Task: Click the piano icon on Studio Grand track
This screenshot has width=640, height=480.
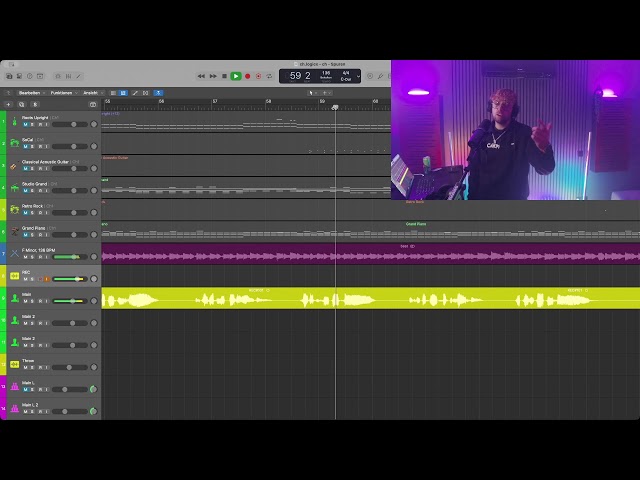Action: (14, 188)
